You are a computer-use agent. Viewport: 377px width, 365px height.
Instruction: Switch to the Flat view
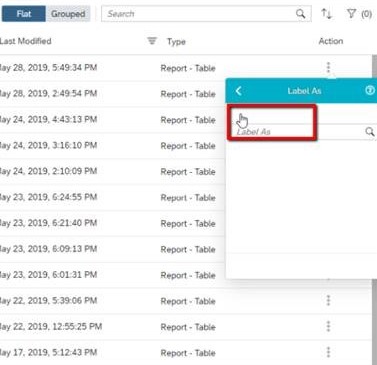(23, 14)
